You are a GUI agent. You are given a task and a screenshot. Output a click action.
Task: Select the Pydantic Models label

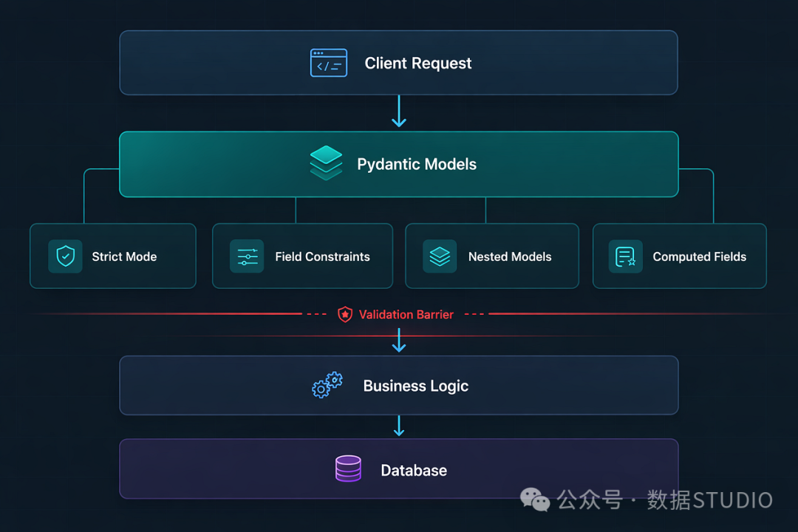(x=416, y=164)
